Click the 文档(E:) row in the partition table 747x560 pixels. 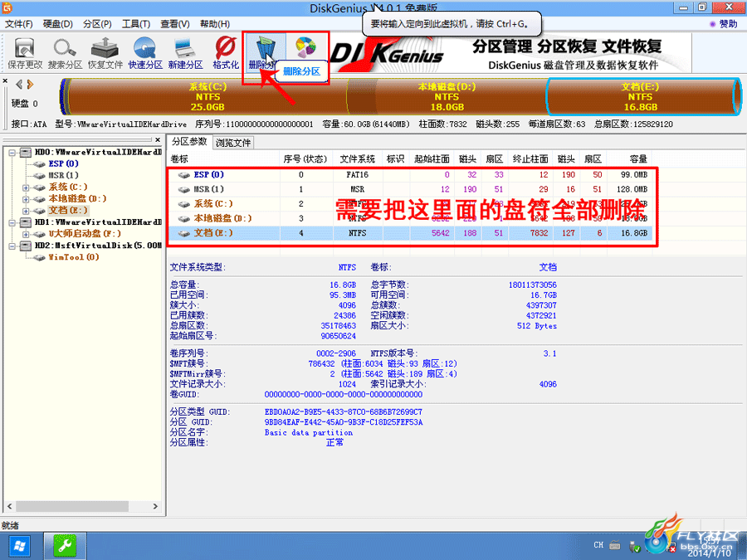click(412, 233)
